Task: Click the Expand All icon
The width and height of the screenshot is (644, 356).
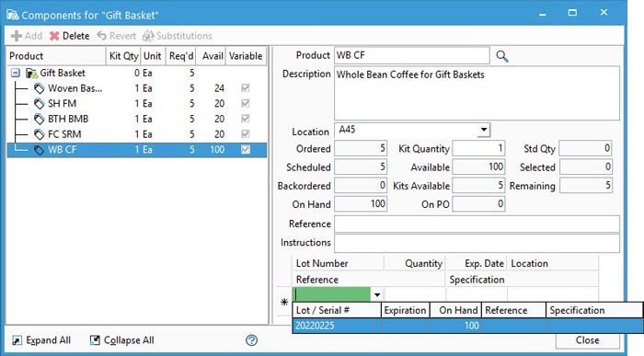Action: [17, 340]
